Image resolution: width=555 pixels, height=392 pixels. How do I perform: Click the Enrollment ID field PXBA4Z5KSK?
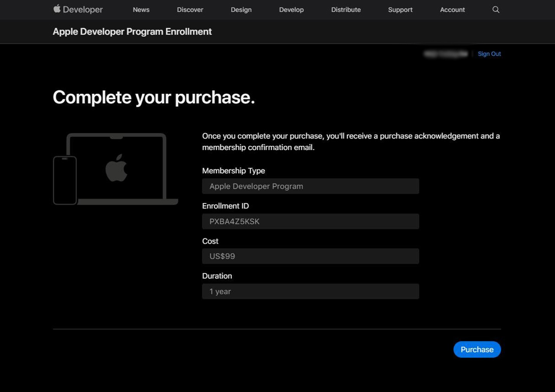(310, 221)
